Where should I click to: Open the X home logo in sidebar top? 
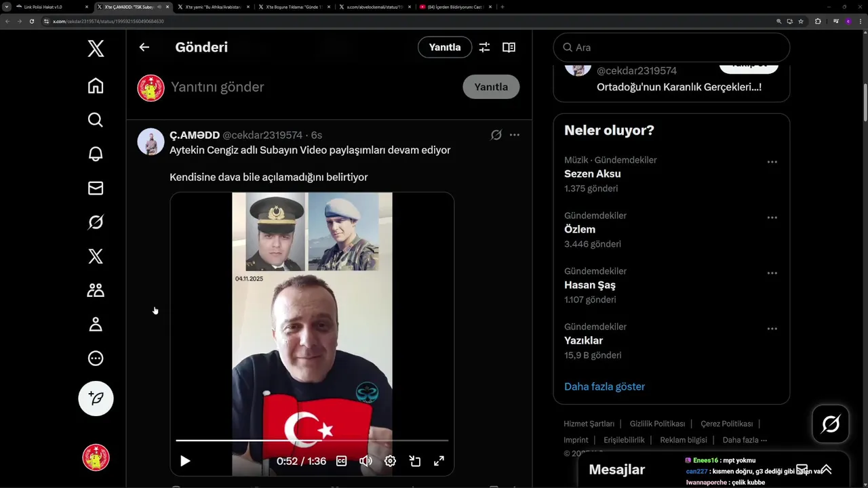[96, 48]
